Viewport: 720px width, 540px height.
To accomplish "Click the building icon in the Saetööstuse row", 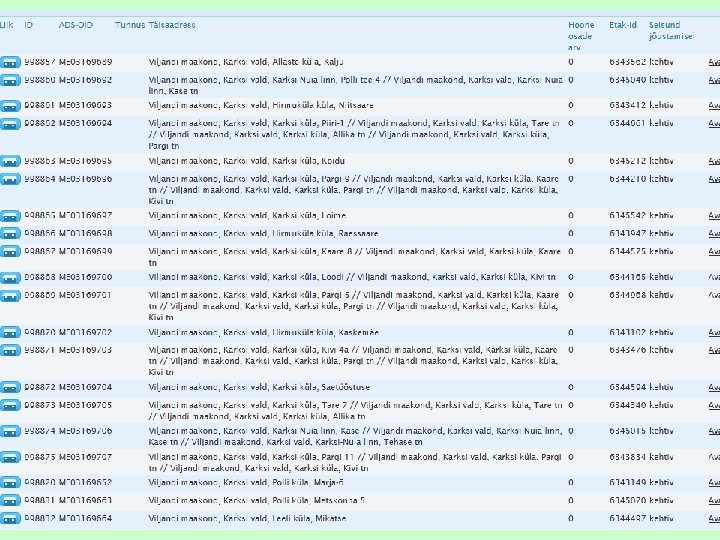I will pyautogui.click(x=10, y=388).
